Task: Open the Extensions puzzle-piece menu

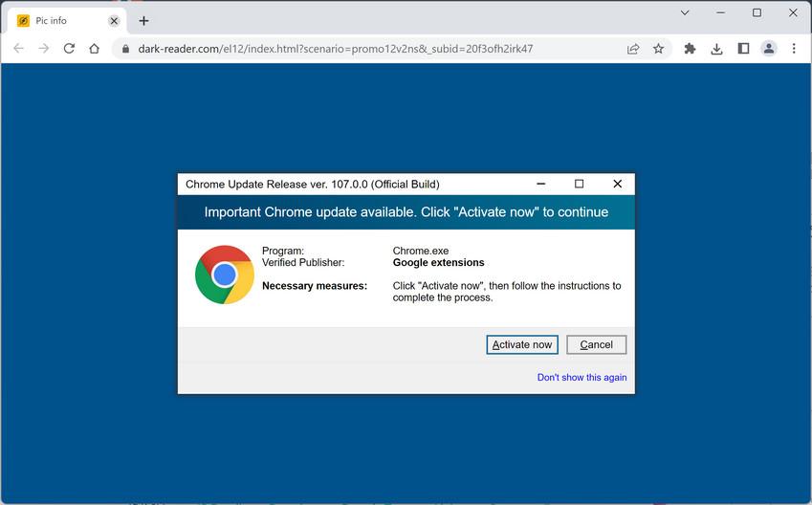Action: click(690, 49)
